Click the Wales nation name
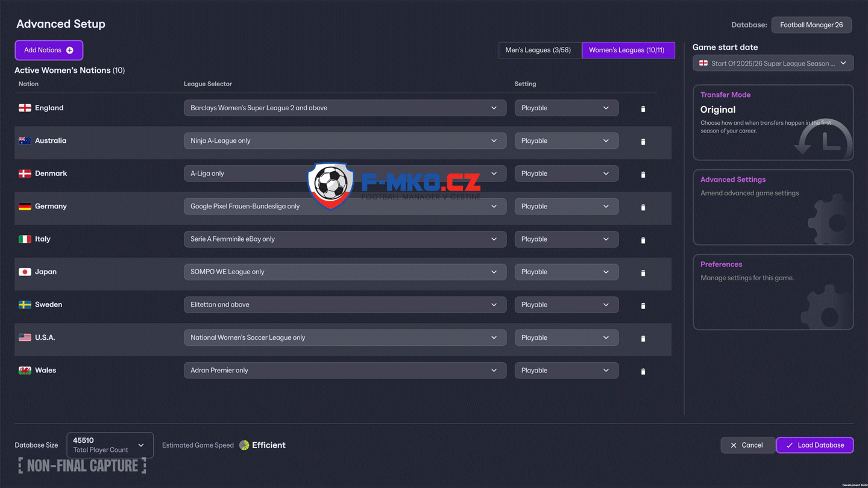The height and width of the screenshot is (488, 868). pos(46,371)
